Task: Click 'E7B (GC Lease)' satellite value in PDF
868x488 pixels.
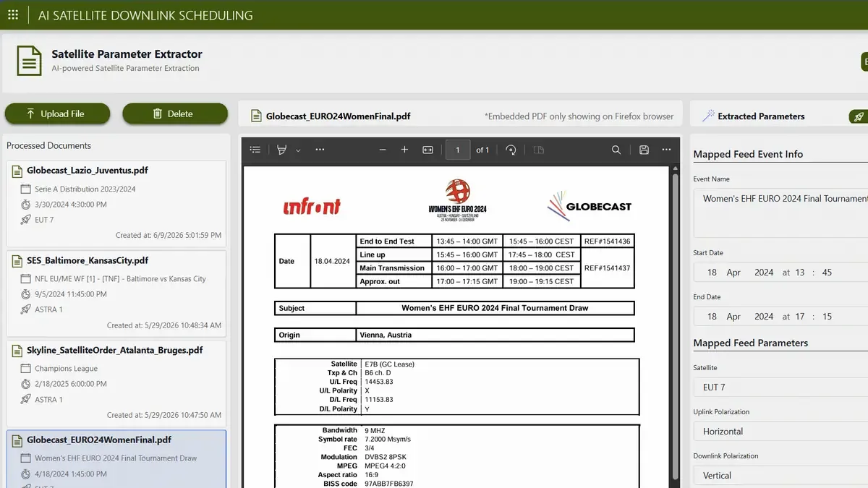Action: tap(390, 364)
